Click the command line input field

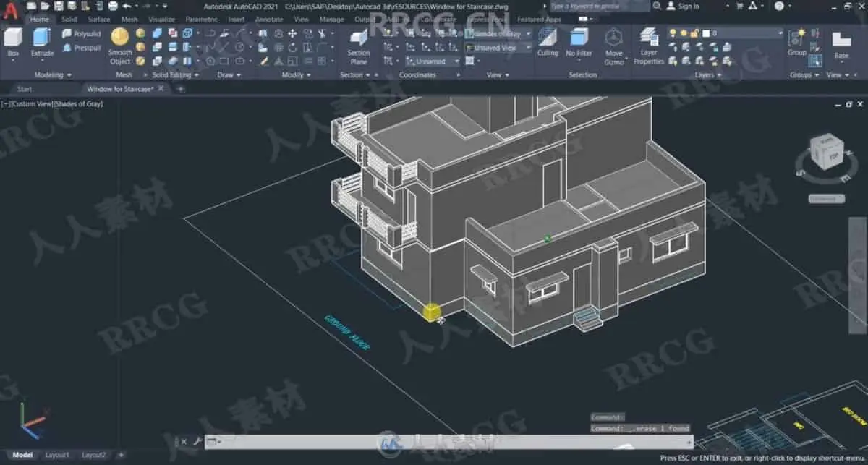[448, 441]
